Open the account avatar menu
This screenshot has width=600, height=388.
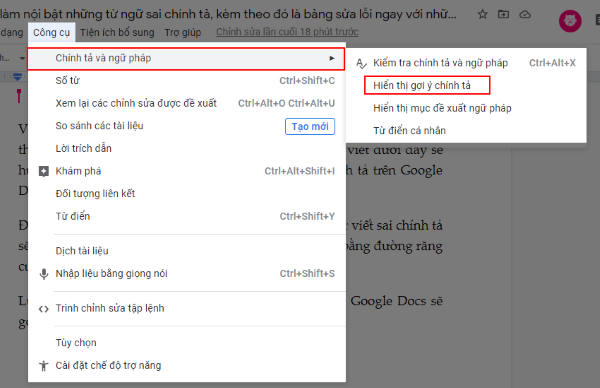[570, 21]
